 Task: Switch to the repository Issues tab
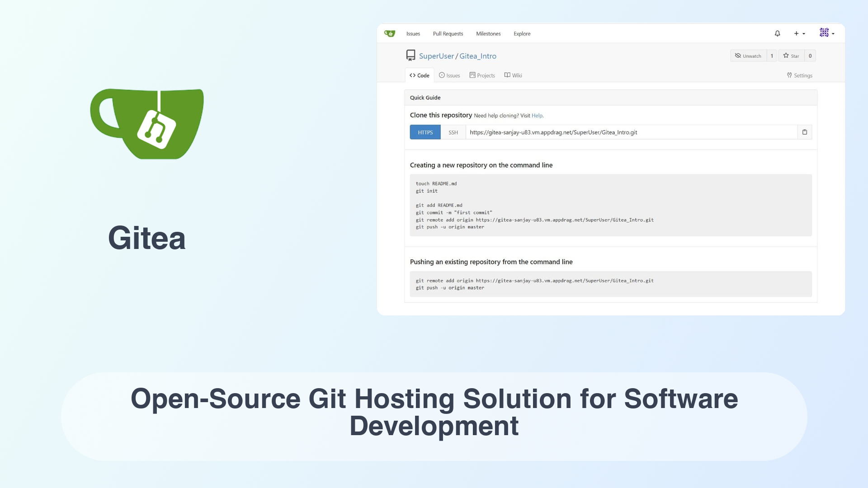tap(449, 75)
